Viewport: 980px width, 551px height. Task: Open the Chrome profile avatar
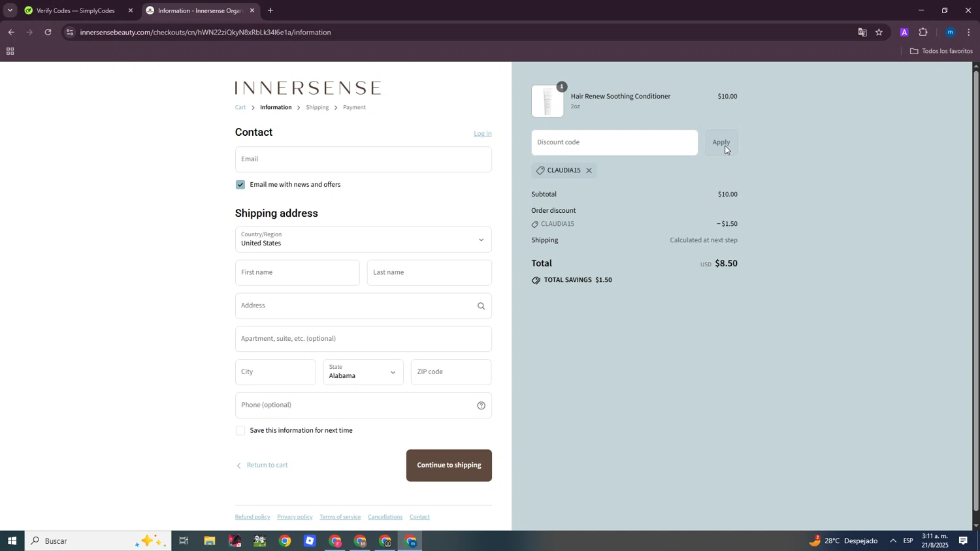[x=950, y=32]
